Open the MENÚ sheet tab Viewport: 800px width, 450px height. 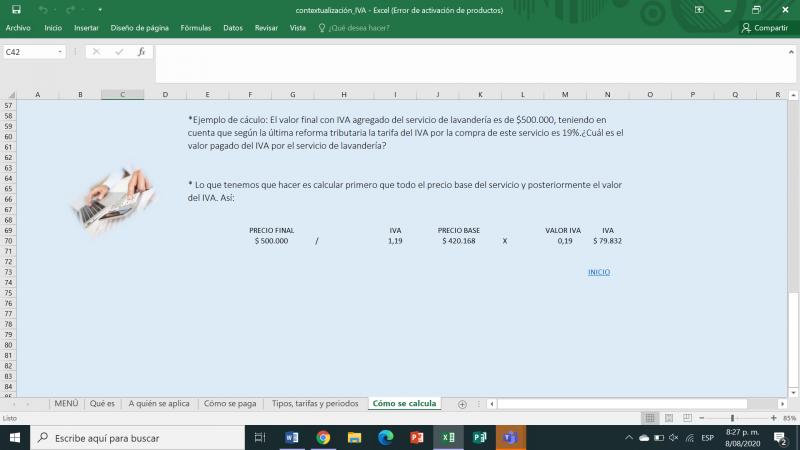coord(66,403)
